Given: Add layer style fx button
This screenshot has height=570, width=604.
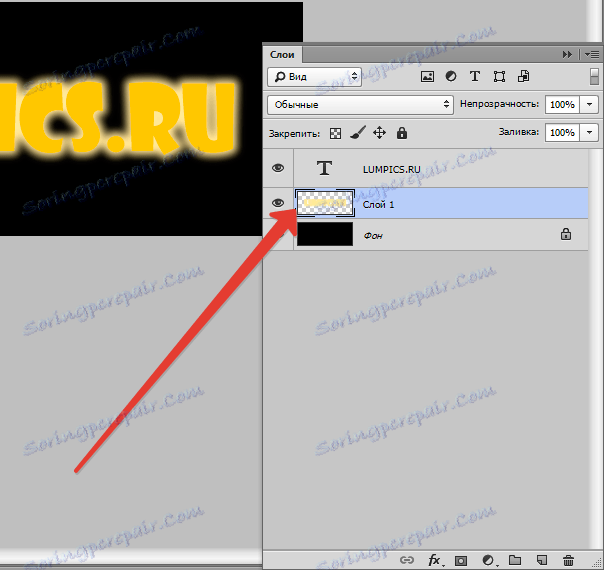Looking at the screenshot, I should (x=435, y=560).
